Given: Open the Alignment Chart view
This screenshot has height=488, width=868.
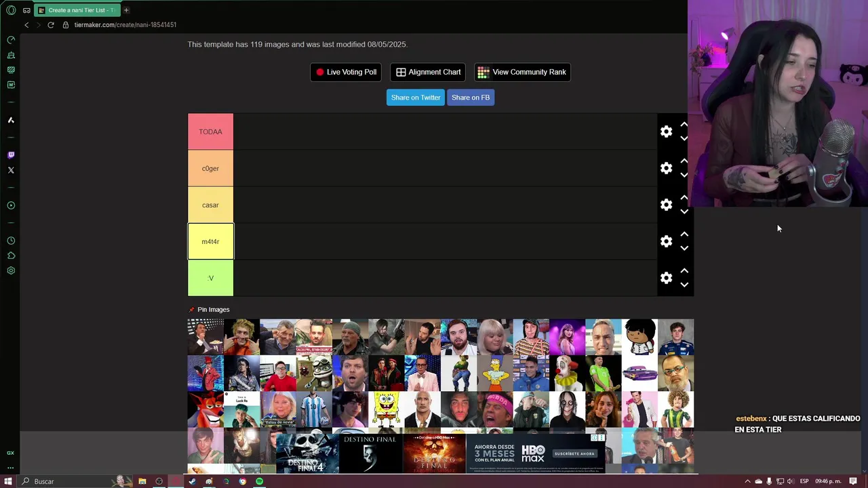Looking at the screenshot, I should pos(428,72).
